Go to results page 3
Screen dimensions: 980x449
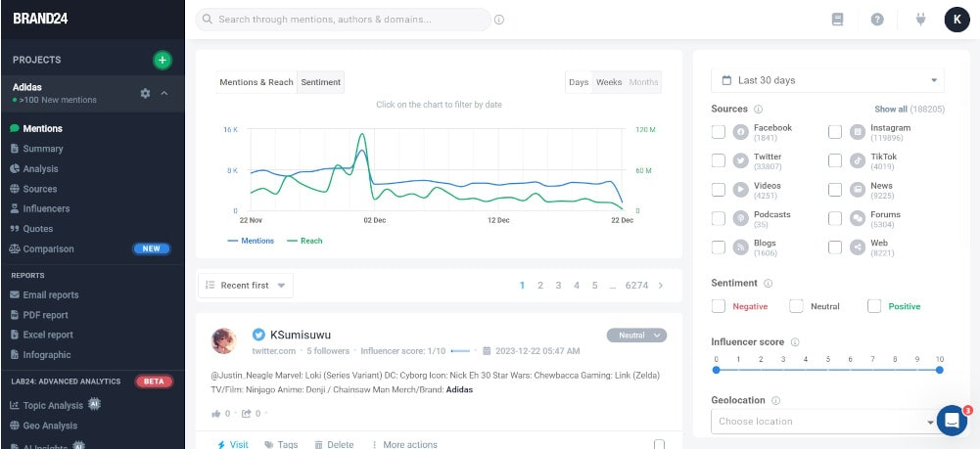558,286
